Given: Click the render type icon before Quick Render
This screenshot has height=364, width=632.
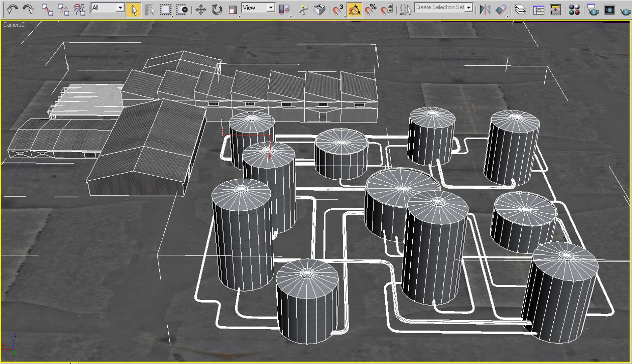Looking at the screenshot, I should (609, 9).
